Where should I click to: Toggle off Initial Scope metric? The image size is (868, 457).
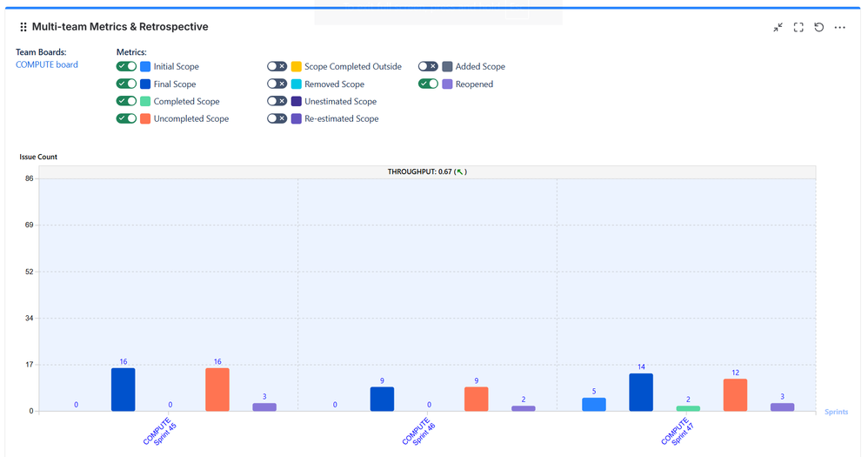click(x=126, y=66)
